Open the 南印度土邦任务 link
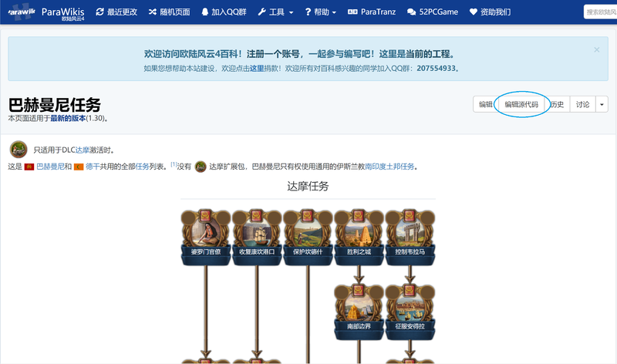Viewport: 617px width, 364px height. point(389,167)
